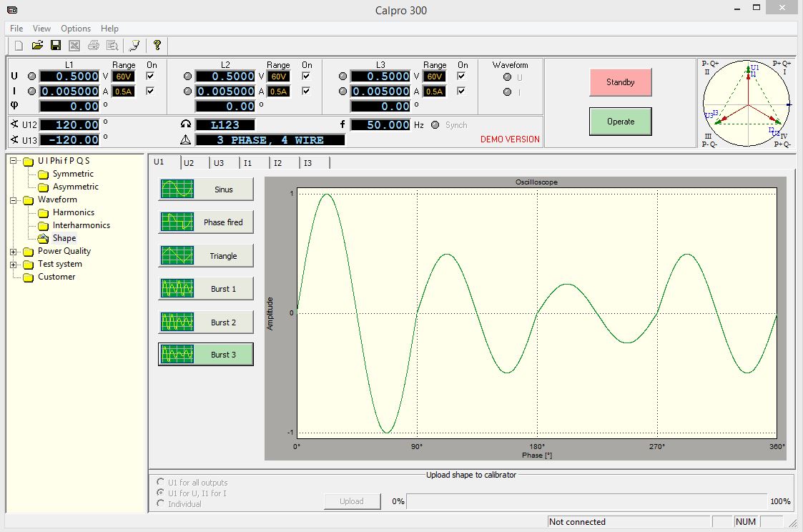Click the green Operate button
The image size is (803, 532).
click(620, 122)
